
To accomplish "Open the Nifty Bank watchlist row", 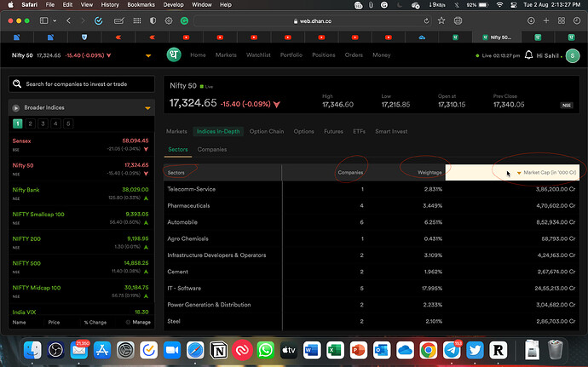I will pos(81,193).
